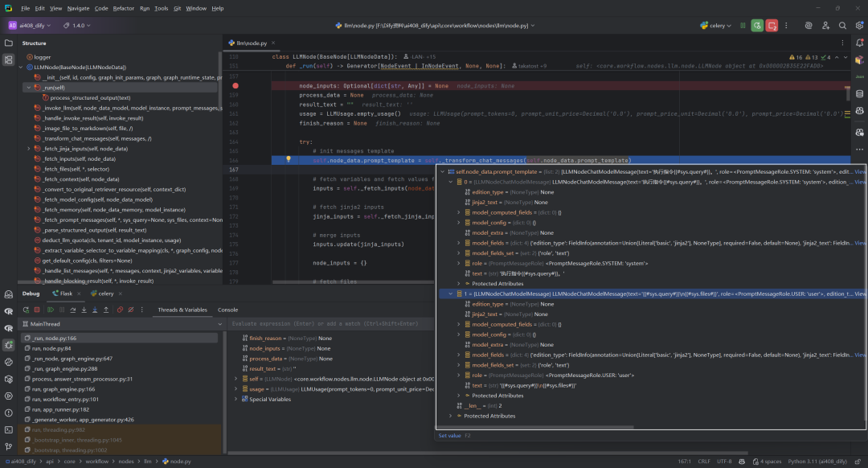Toggle the red breakpoint in the gutter
The height and width of the screenshot is (468, 868).
tap(235, 86)
